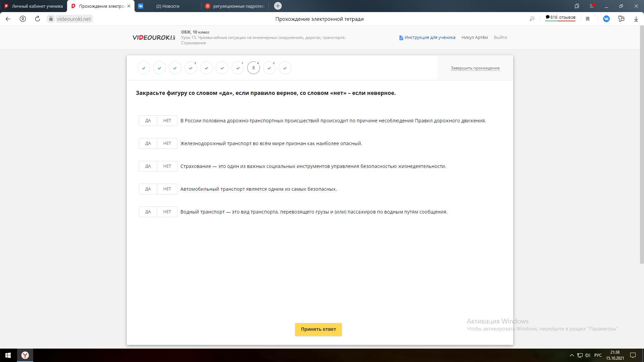
Task: Click the Yandex home icon in toolbar
Action: [x=23, y=19]
